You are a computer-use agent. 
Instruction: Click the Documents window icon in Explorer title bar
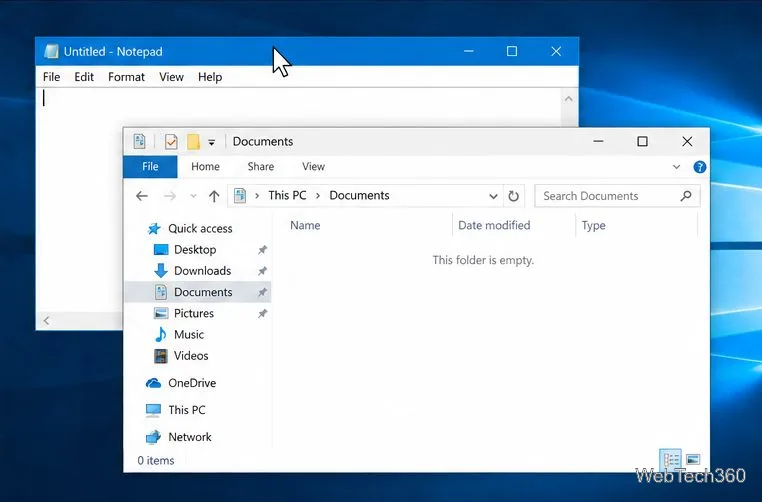[139, 141]
